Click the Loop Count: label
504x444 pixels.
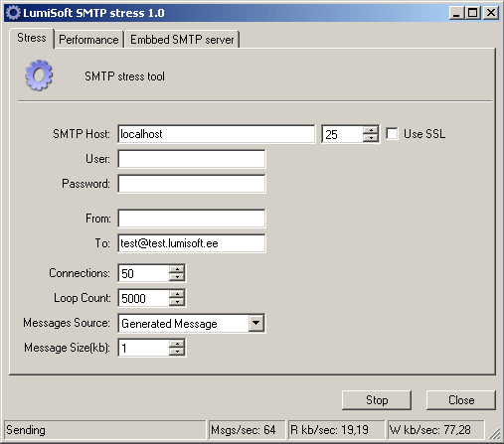pos(83,298)
